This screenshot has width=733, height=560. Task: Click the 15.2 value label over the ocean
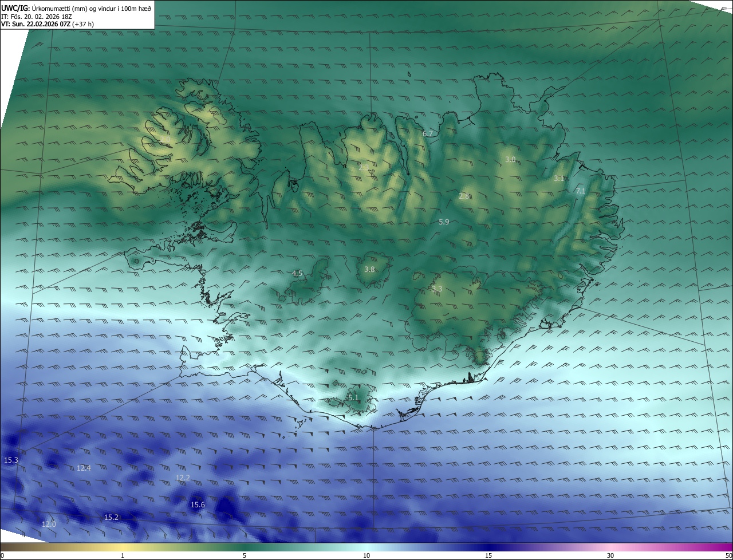point(111,518)
